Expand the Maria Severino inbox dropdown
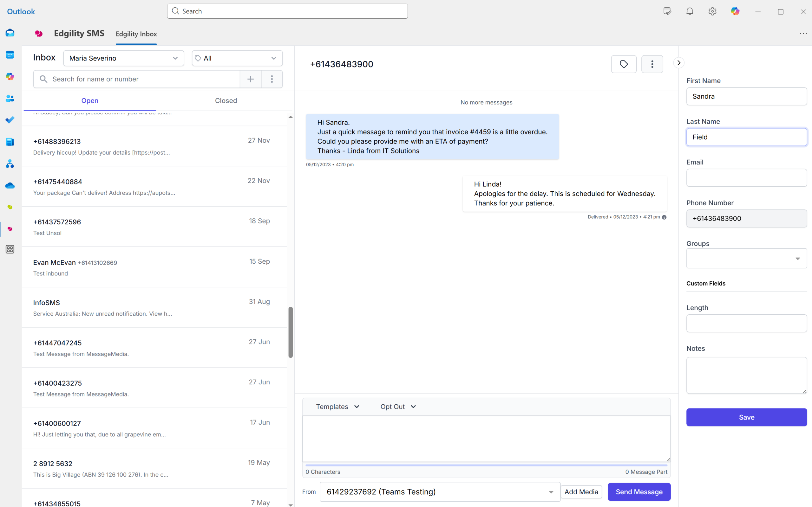This screenshot has height=507, width=812. tap(123, 58)
